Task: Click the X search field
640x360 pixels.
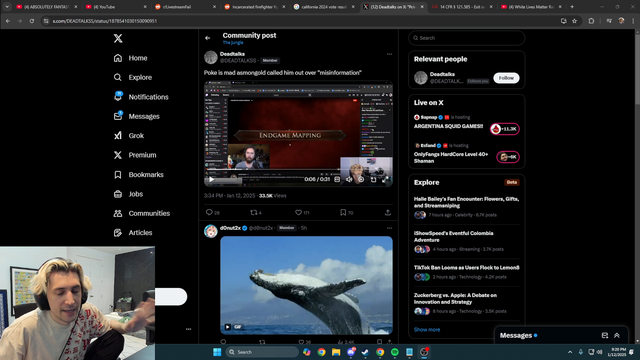Action: pos(467,38)
